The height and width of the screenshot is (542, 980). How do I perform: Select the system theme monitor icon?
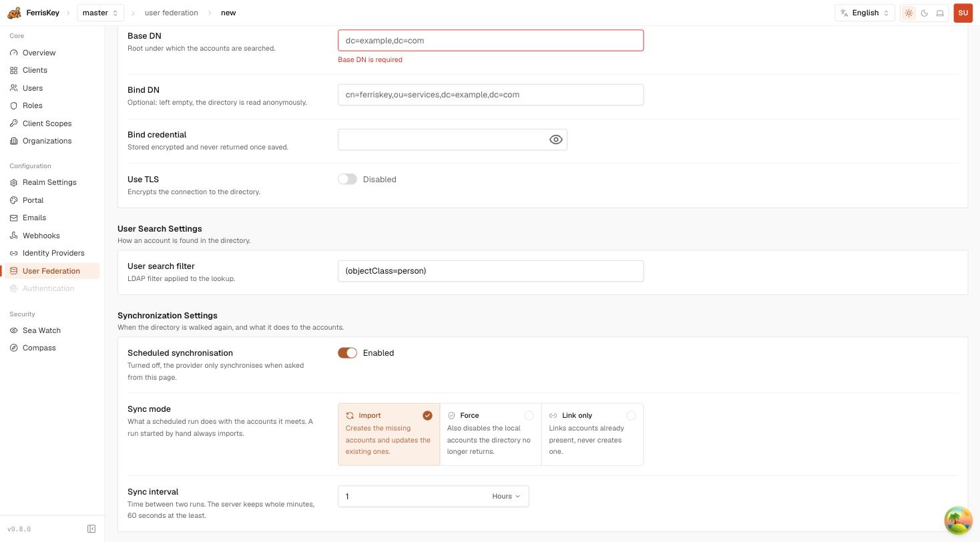[x=940, y=13]
